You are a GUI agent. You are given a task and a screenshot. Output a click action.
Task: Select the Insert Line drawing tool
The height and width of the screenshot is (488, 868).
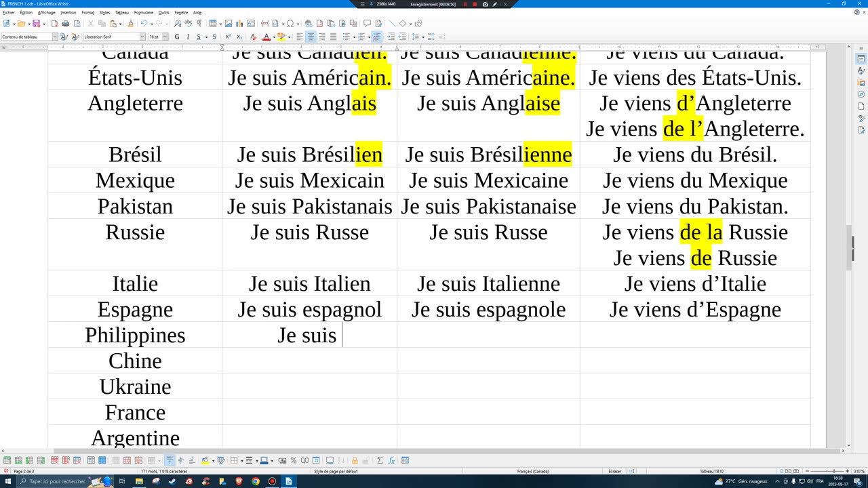click(391, 24)
